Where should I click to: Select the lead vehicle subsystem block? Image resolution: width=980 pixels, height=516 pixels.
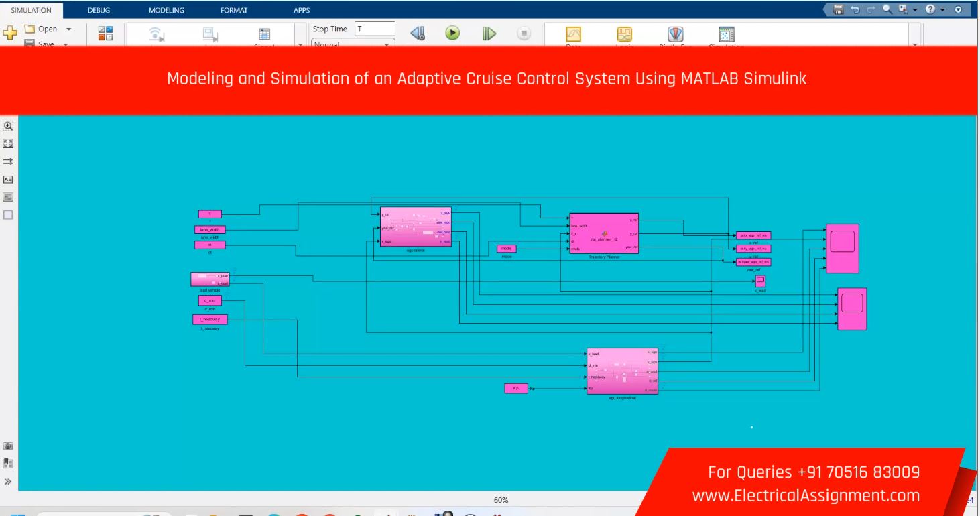210,279
